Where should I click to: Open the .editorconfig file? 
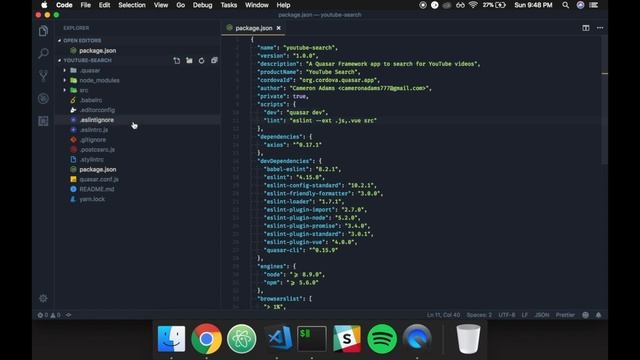[97, 110]
